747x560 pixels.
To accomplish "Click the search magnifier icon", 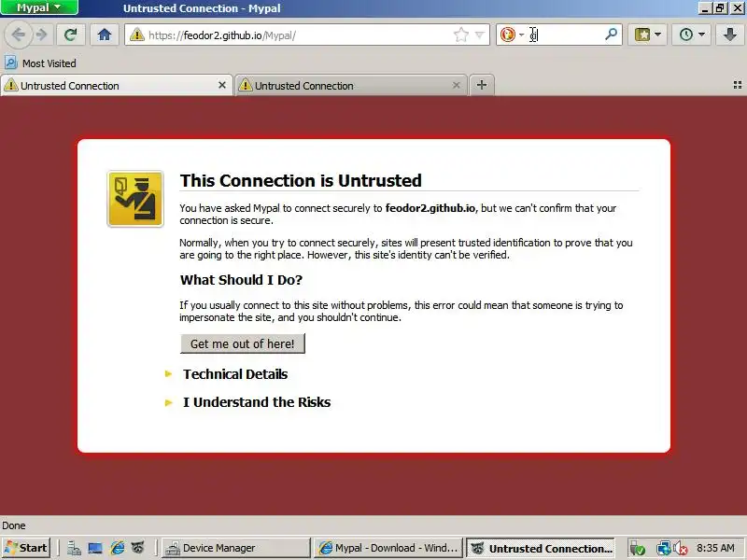I will [x=612, y=35].
